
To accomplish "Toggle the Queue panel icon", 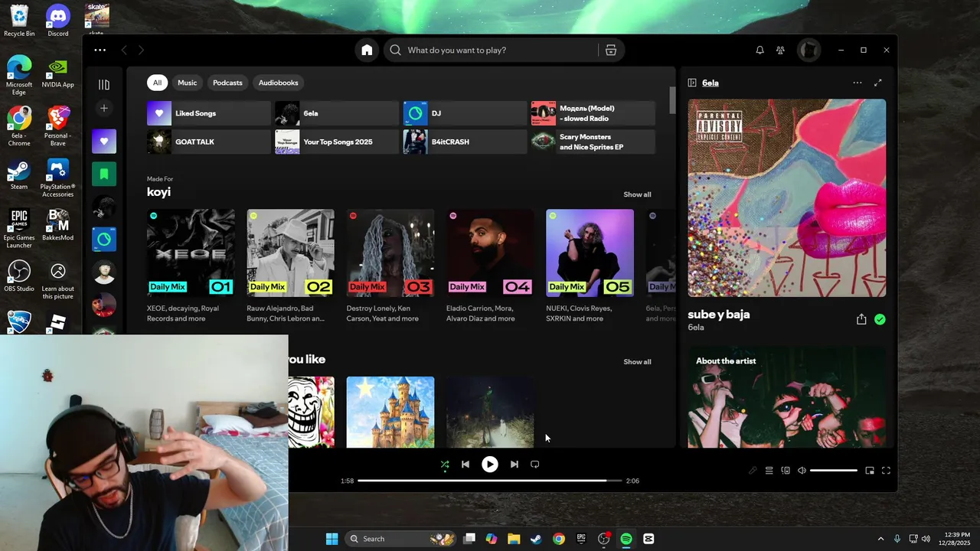I will pos(769,471).
